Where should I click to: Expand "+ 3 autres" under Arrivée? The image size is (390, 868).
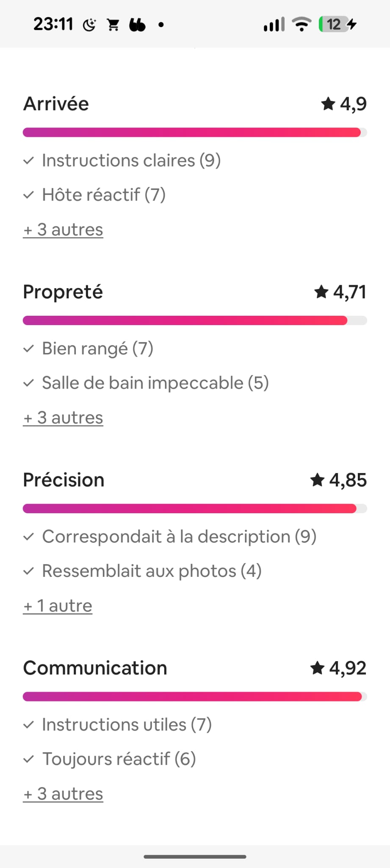(x=63, y=230)
